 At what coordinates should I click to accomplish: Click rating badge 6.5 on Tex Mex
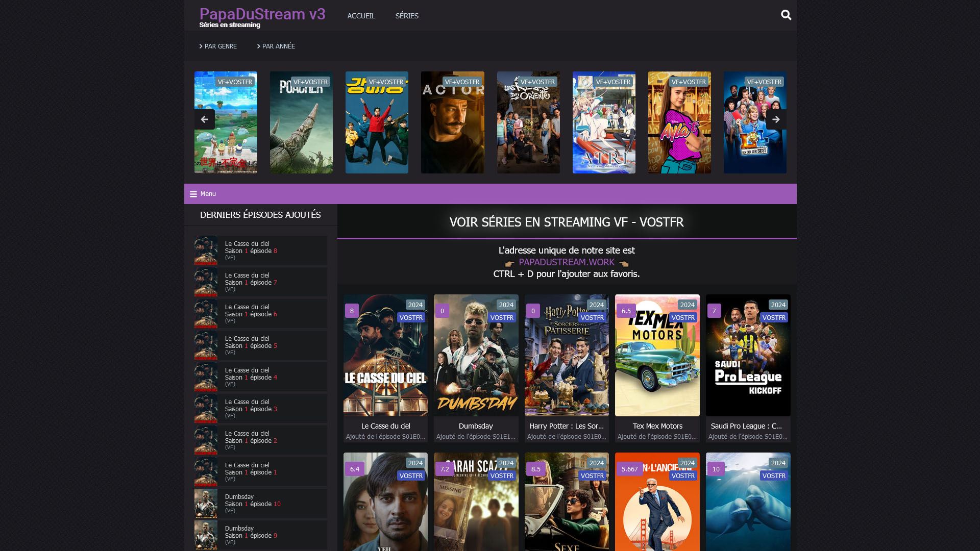[626, 311]
